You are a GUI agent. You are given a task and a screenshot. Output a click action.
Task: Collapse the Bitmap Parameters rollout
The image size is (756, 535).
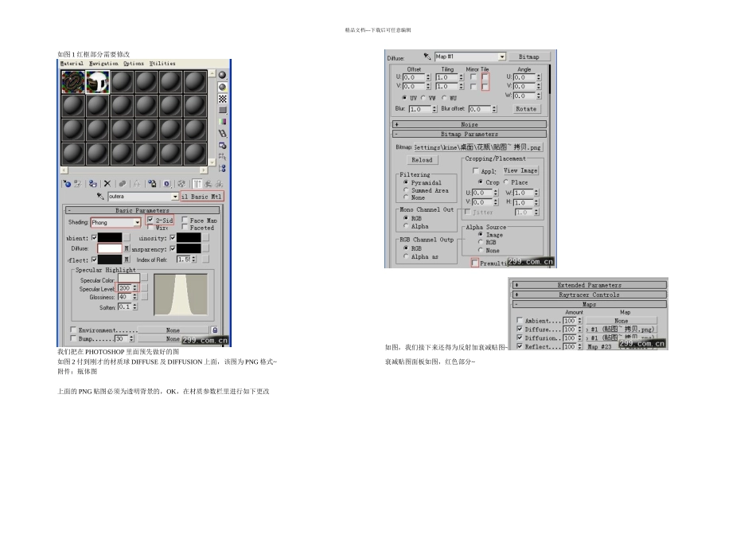470,134
